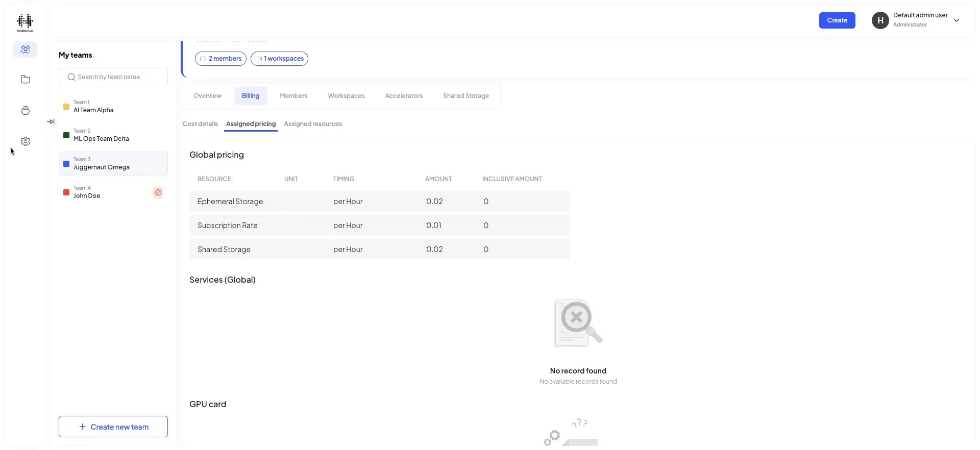Open the Workspaces tab

tap(346, 96)
